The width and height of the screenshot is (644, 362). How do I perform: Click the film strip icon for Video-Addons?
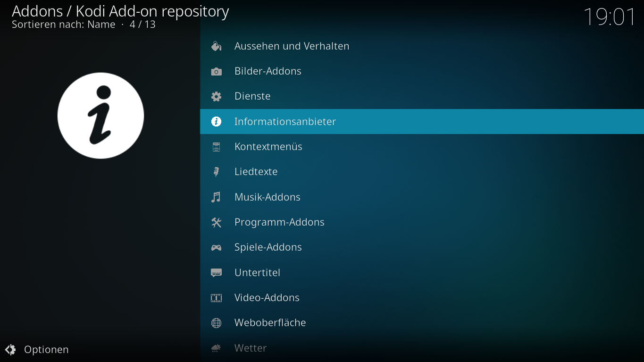click(216, 298)
